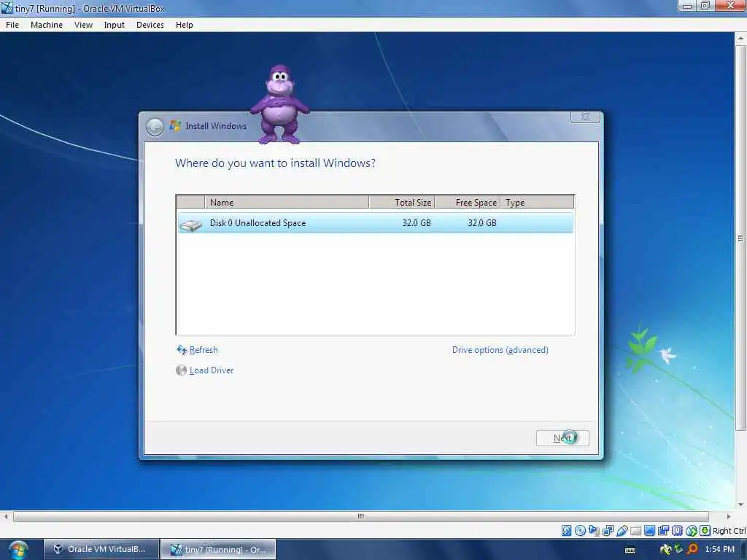This screenshot has width=747, height=560.
Task: Click the horizontal scrollbar thumb
Action: (360, 516)
